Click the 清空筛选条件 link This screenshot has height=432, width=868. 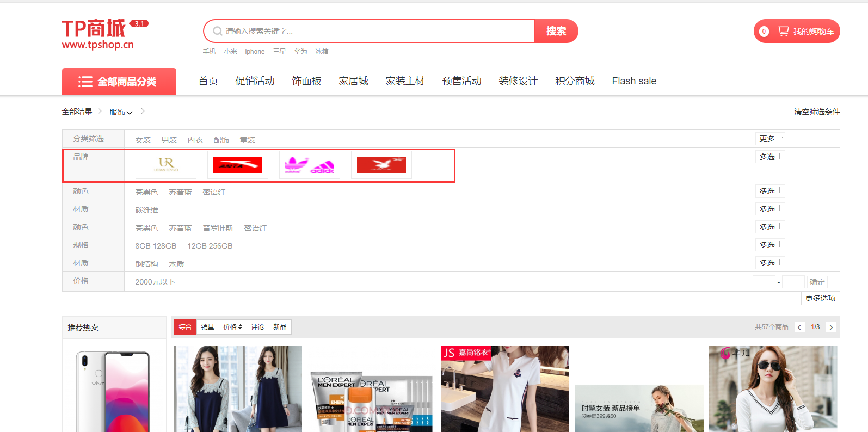pos(816,112)
